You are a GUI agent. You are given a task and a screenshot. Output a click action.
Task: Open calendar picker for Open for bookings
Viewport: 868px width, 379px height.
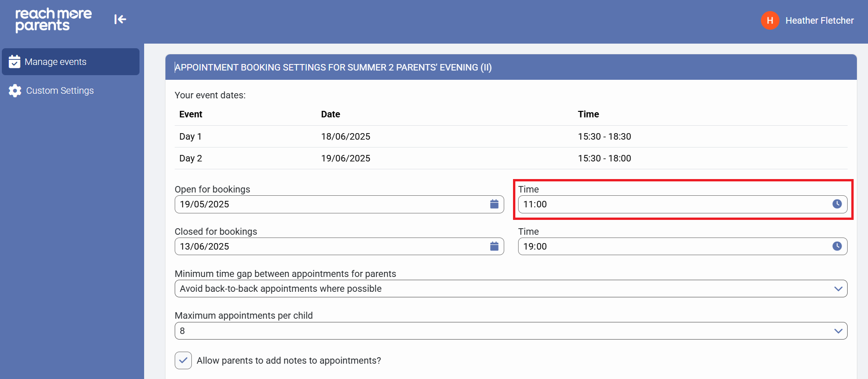pos(494,204)
